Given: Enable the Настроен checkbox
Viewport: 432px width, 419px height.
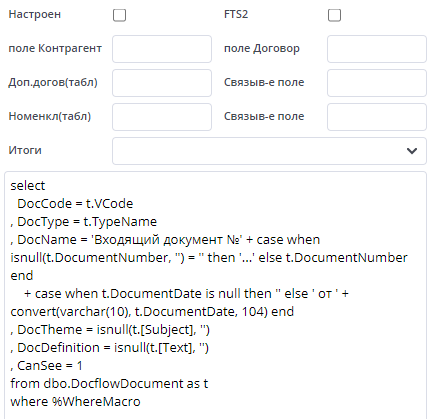Looking at the screenshot, I should click(119, 15).
